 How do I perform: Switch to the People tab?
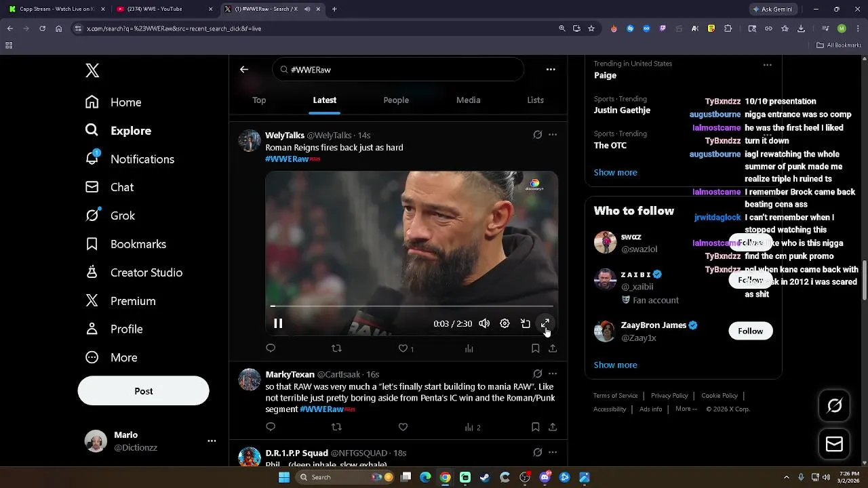click(396, 100)
